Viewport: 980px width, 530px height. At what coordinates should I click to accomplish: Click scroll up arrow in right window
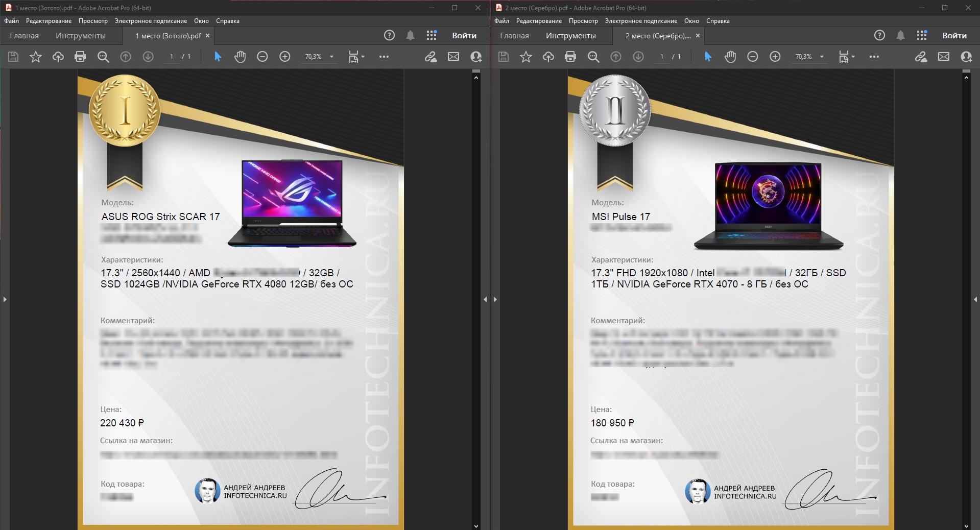(966, 78)
